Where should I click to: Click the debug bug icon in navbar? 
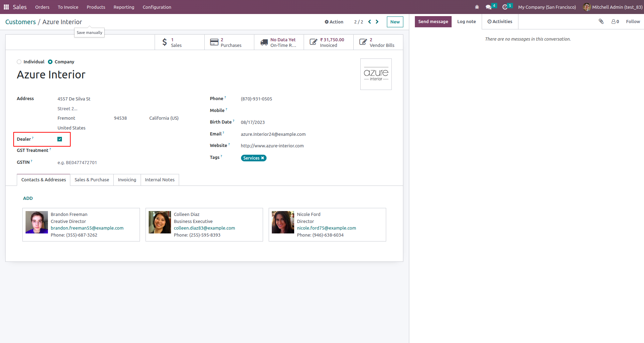click(x=477, y=7)
